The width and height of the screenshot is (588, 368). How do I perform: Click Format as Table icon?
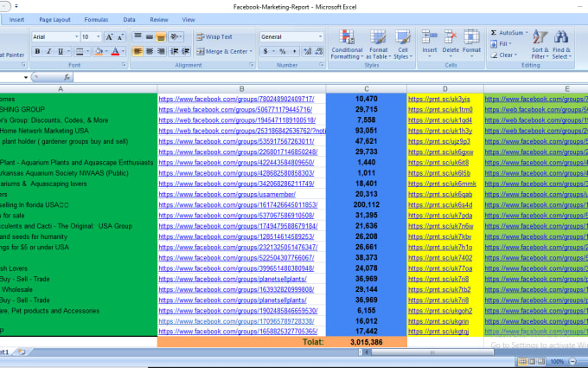click(x=378, y=37)
